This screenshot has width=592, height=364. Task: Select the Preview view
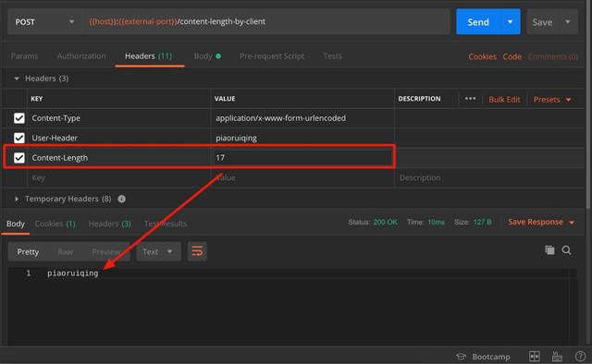[106, 252]
